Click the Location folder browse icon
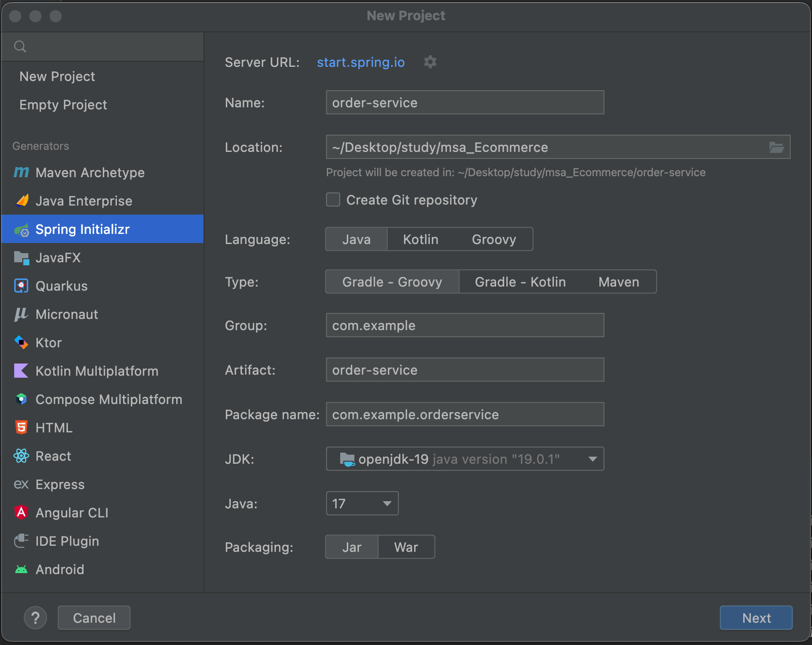This screenshot has width=812, height=645. [x=777, y=147]
